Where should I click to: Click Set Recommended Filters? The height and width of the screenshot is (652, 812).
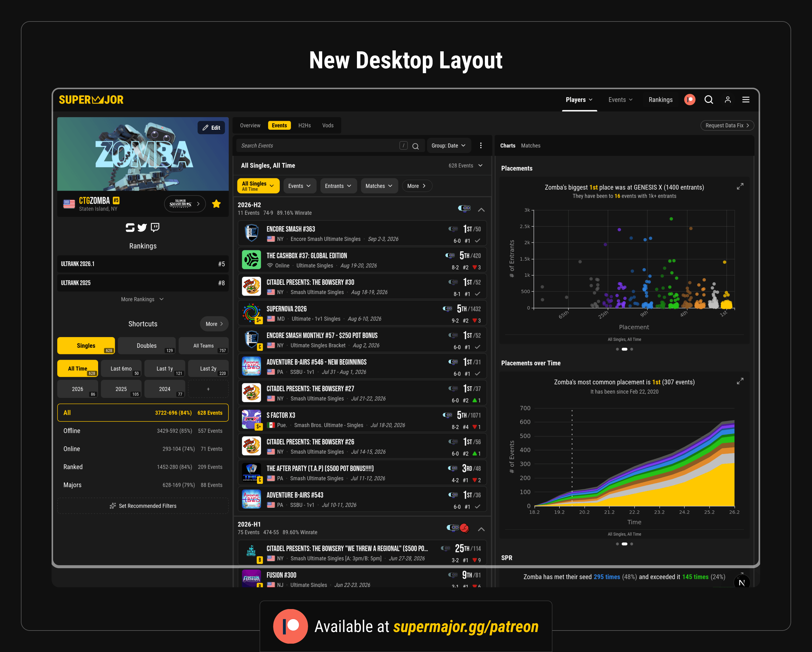[x=143, y=506]
